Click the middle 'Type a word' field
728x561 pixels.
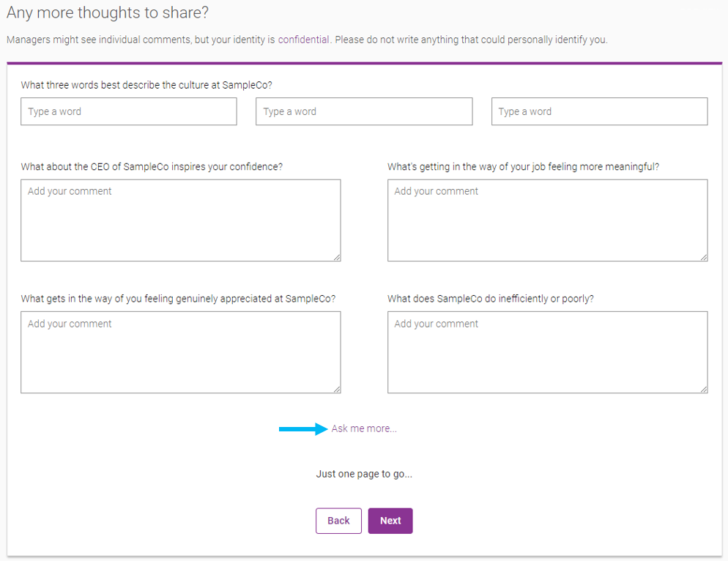[x=364, y=111]
